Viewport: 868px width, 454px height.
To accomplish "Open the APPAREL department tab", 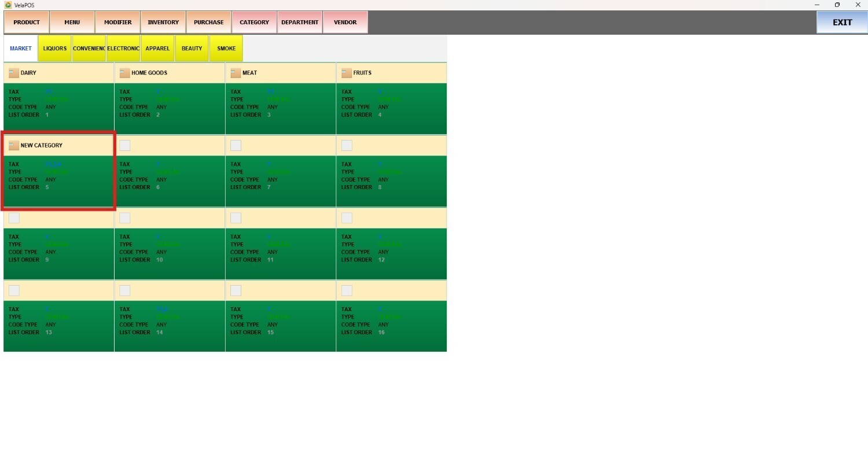I will tap(157, 49).
